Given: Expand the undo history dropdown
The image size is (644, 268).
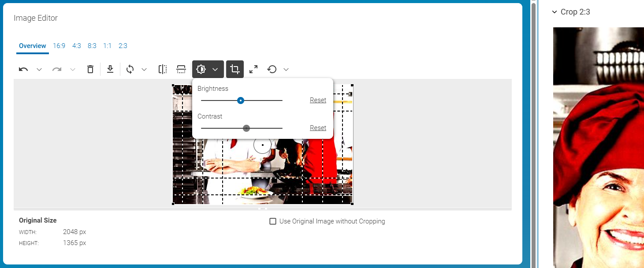Looking at the screenshot, I should (39, 69).
